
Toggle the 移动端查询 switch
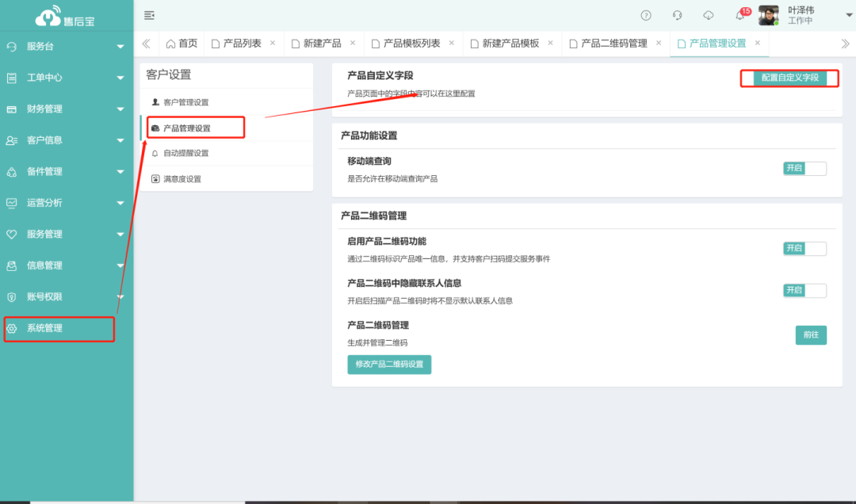[804, 168]
